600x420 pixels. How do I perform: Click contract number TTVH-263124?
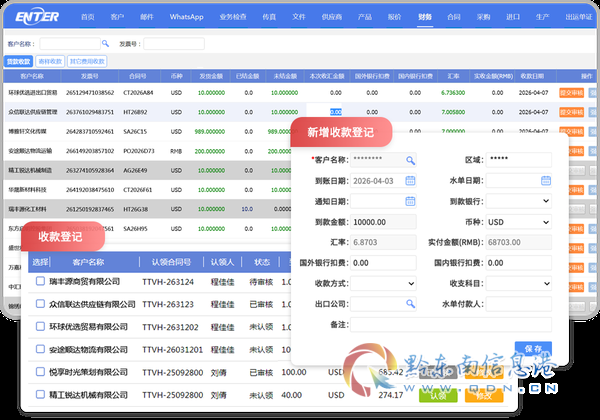(x=168, y=282)
